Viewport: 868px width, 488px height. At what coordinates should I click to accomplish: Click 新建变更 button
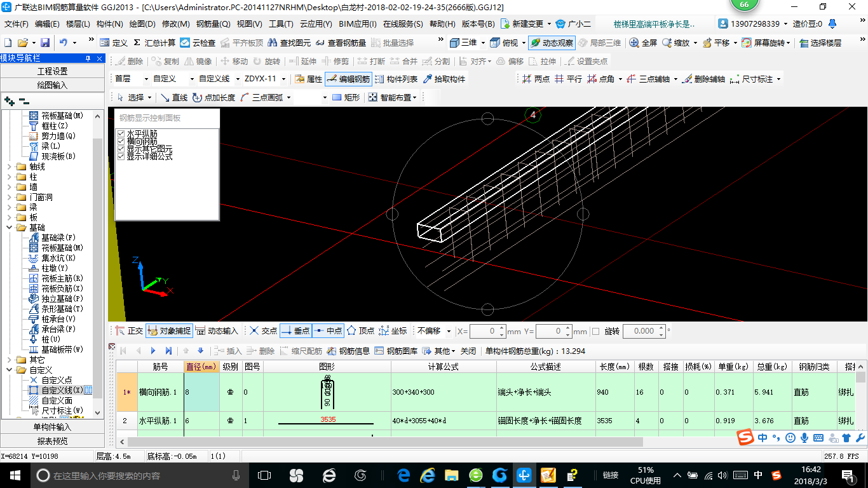click(522, 24)
